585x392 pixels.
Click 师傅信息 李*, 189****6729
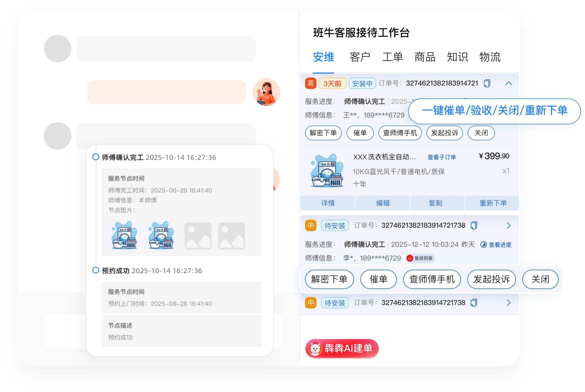353,258
